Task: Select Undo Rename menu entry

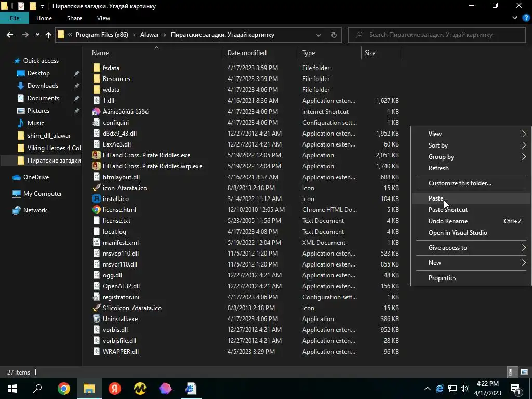Action: [x=471, y=221]
